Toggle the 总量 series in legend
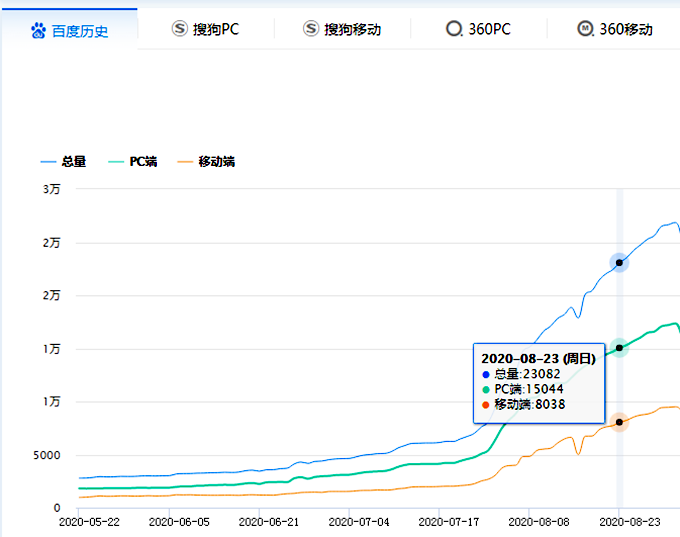The width and height of the screenshot is (680, 537). click(64, 161)
